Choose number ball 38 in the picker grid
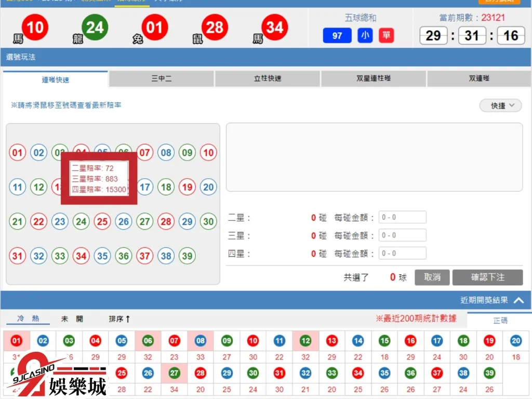 coord(166,256)
